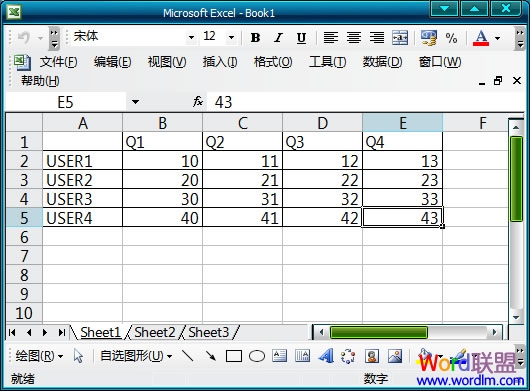This screenshot has width=530, height=391.
Task: Go to first sheet tab button
Action: (12, 333)
